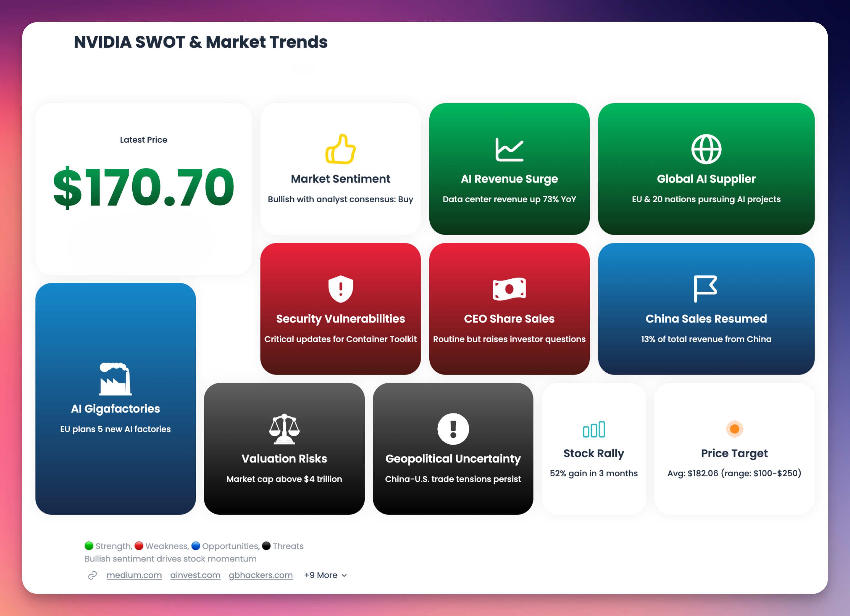Click the globe icon in Global AI Supplier
850x616 pixels.
pos(706,149)
